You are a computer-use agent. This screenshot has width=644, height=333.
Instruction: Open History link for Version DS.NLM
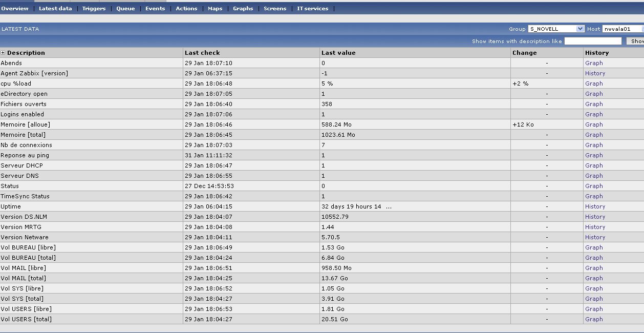click(x=595, y=217)
